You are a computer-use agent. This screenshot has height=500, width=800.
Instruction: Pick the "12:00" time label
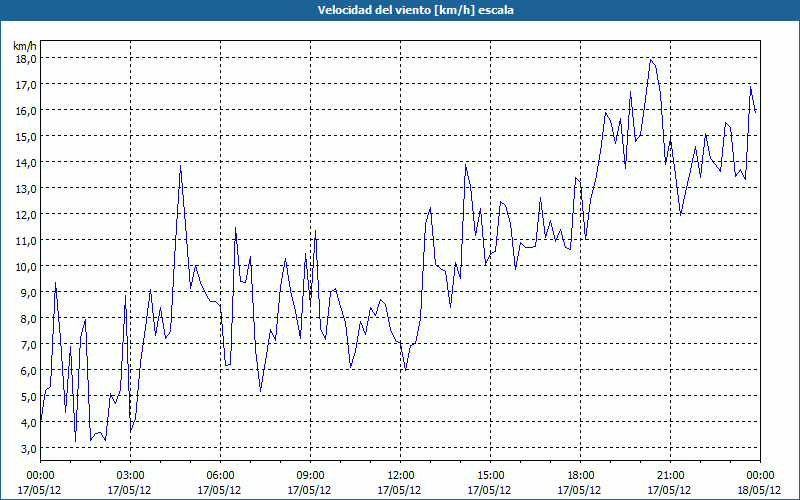401,476
